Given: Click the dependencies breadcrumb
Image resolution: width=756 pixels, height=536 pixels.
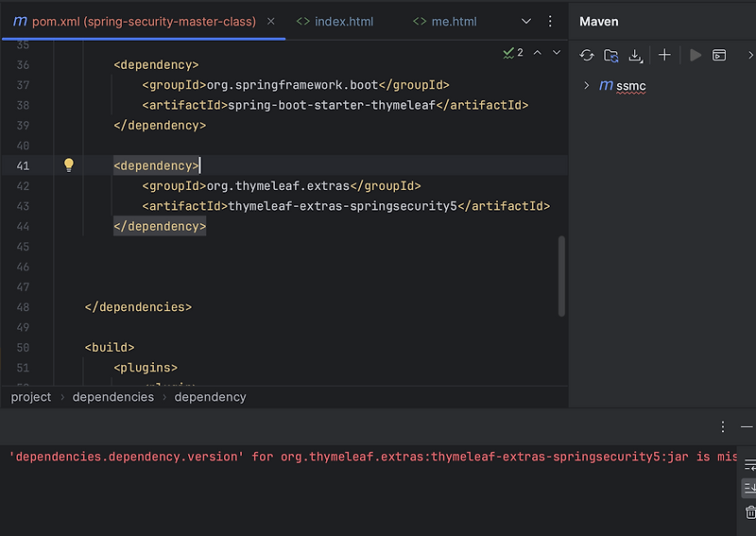Looking at the screenshot, I should [x=112, y=397].
